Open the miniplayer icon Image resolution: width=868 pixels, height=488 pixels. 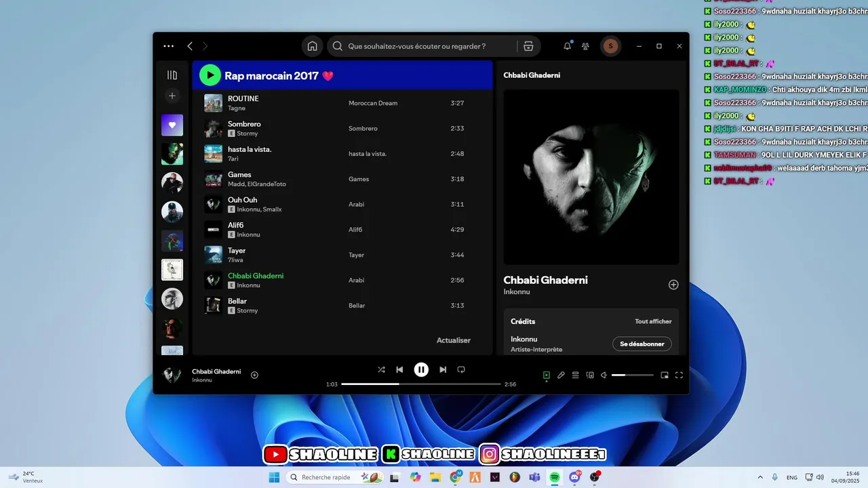pos(665,375)
